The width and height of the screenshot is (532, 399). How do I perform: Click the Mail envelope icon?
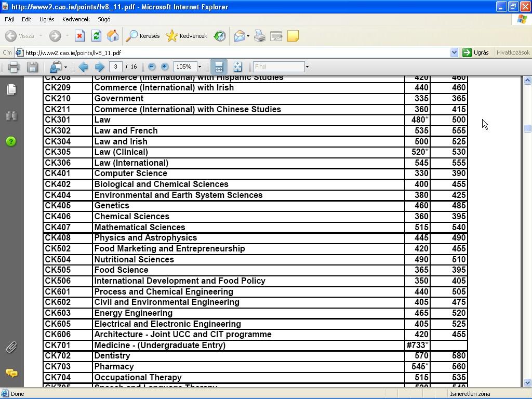coord(240,36)
